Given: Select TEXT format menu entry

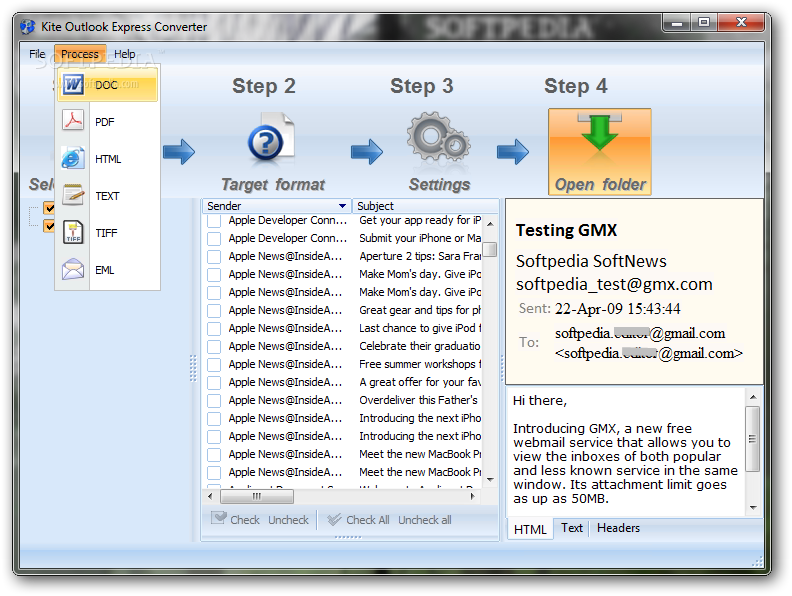Looking at the screenshot, I should pos(107,196).
